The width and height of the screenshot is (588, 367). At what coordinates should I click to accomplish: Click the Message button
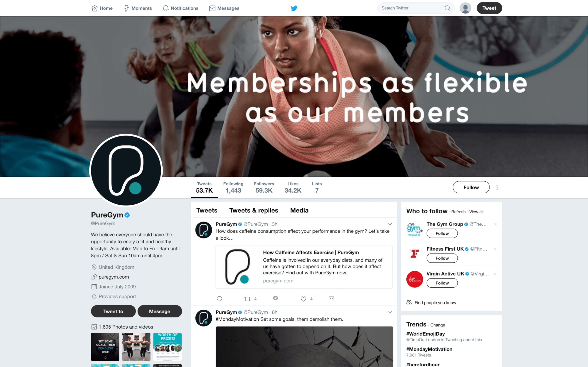click(x=160, y=311)
